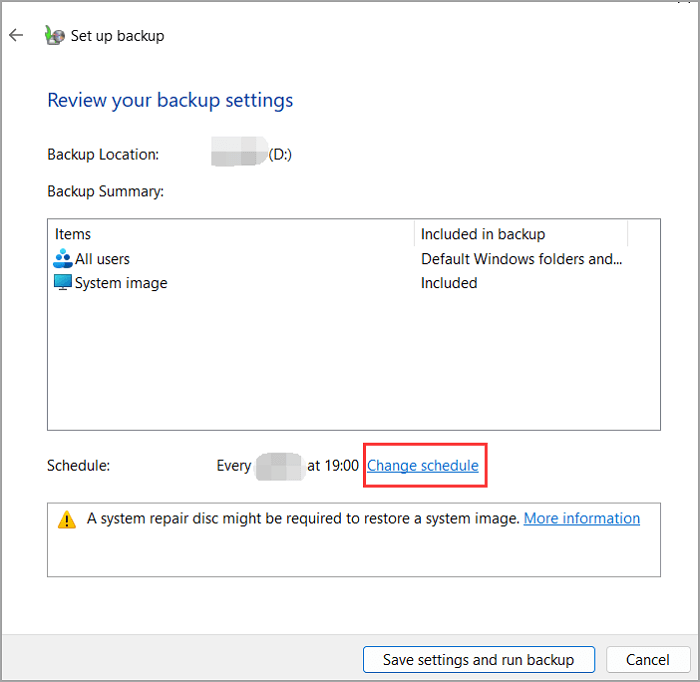Open the More information link
This screenshot has width=700, height=682.
(x=581, y=518)
